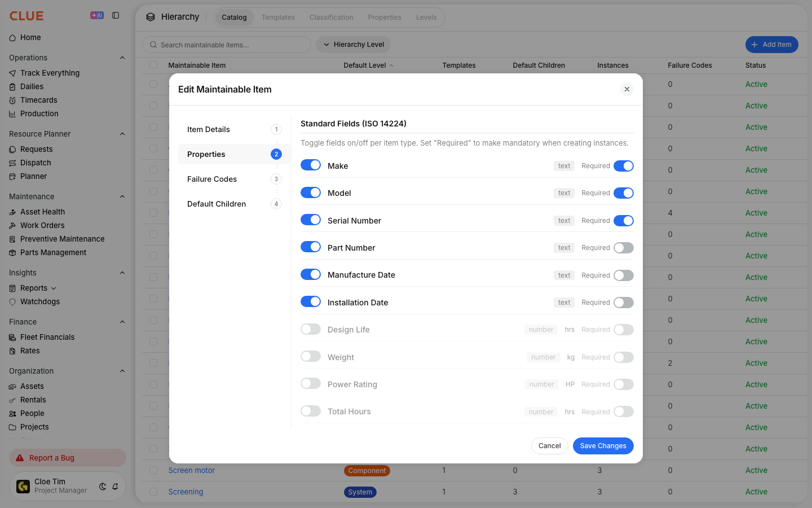Enable the Design Life field toggle

pyautogui.click(x=311, y=329)
